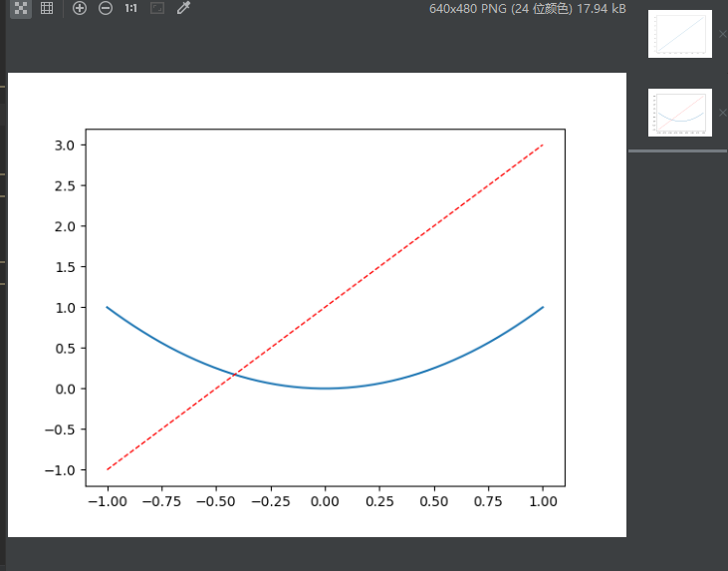Image resolution: width=728 pixels, height=571 pixels.
Task: Click the fit zoom to window icon
Action: [x=157, y=8]
